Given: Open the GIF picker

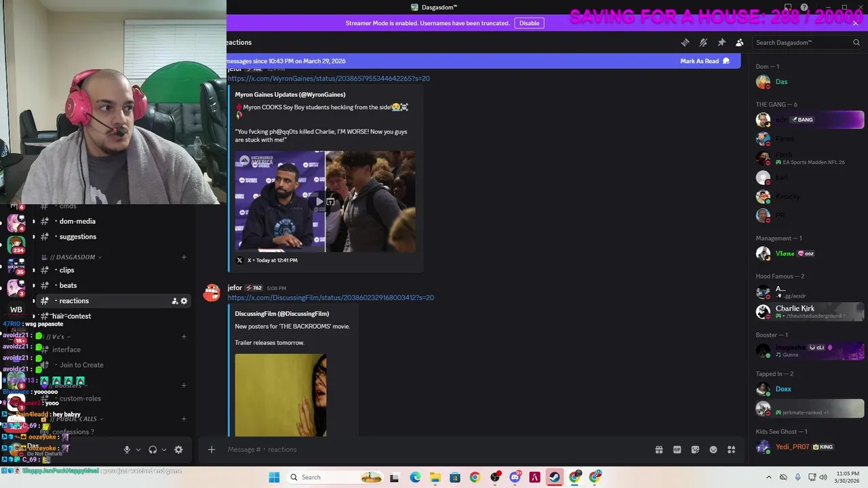Looking at the screenshot, I should tap(677, 449).
